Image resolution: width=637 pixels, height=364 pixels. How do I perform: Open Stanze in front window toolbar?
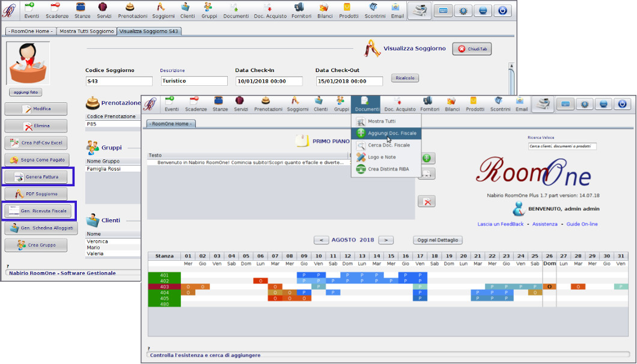[x=220, y=104]
